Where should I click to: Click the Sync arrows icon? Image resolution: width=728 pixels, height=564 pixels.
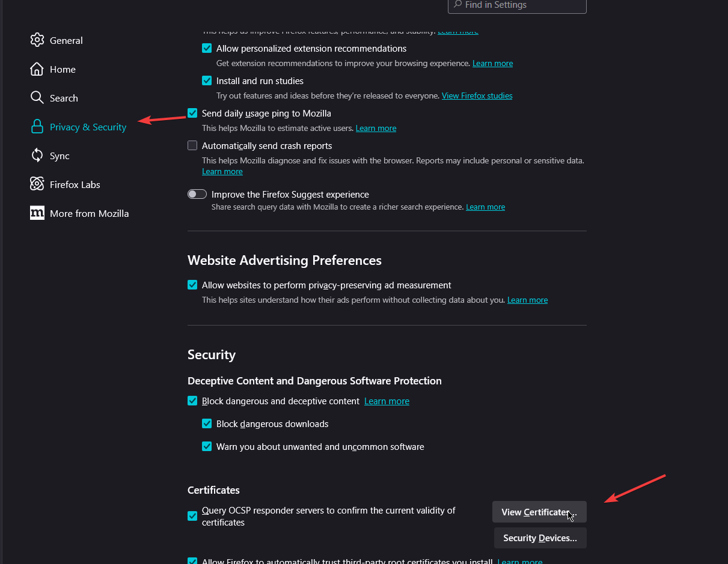pyautogui.click(x=37, y=156)
